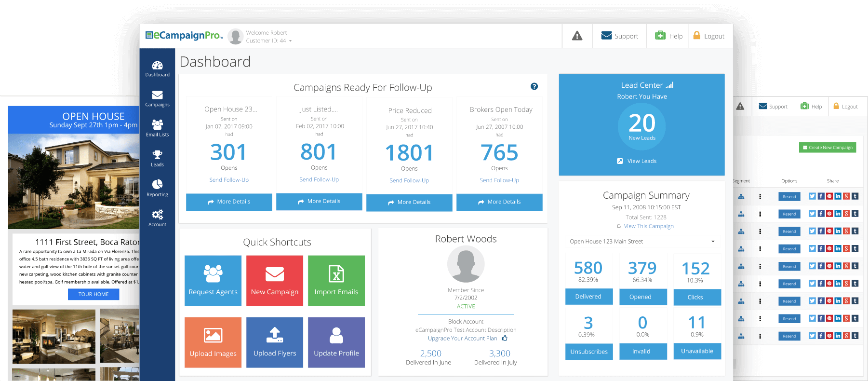Send Follow-Up for Open House 23 campaign
Screen dimensions: 868x381
(x=229, y=180)
